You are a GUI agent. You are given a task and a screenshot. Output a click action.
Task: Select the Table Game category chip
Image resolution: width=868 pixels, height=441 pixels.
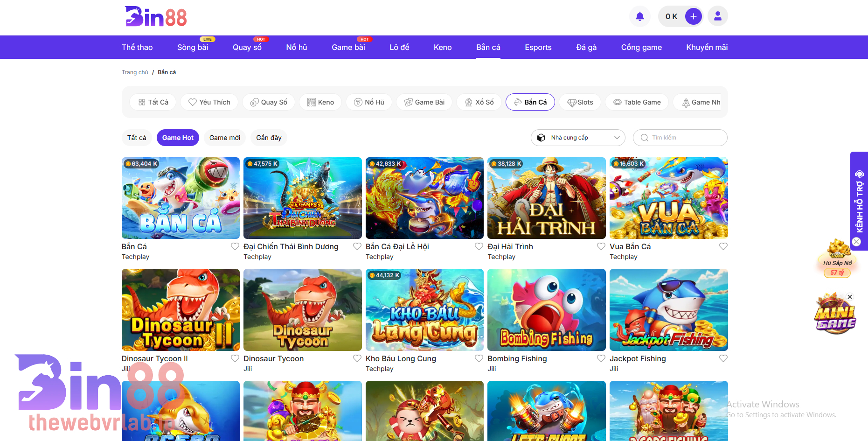[x=637, y=102]
